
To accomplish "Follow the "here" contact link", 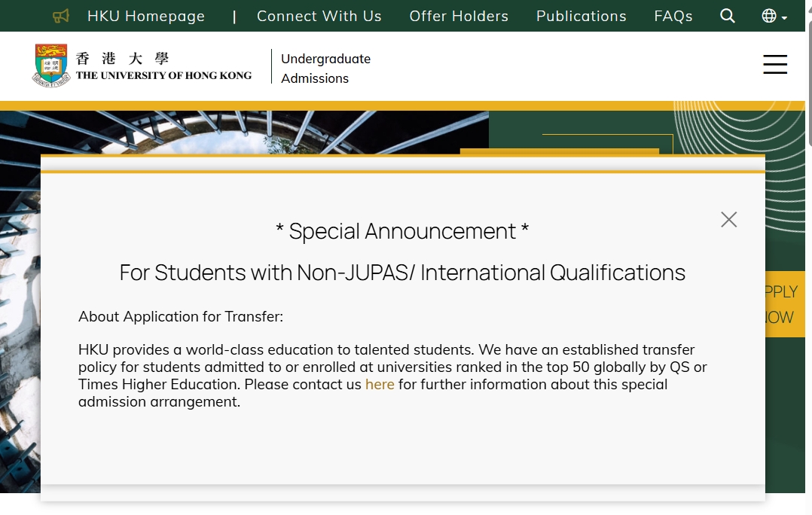I will [x=380, y=384].
